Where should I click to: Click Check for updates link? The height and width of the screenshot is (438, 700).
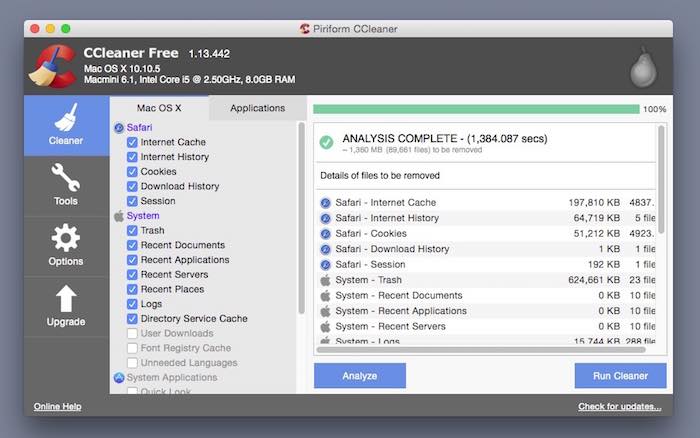point(620,407)
